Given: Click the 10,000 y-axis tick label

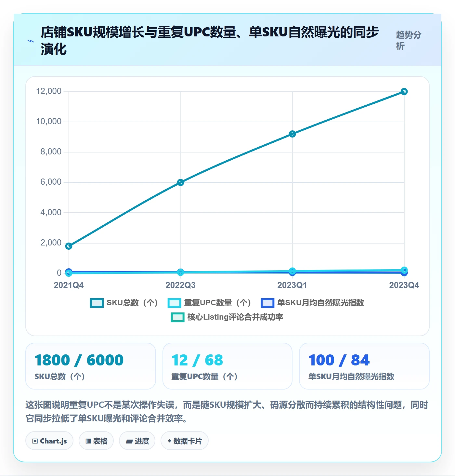Looking at the screenshot, I should [49, 122].
